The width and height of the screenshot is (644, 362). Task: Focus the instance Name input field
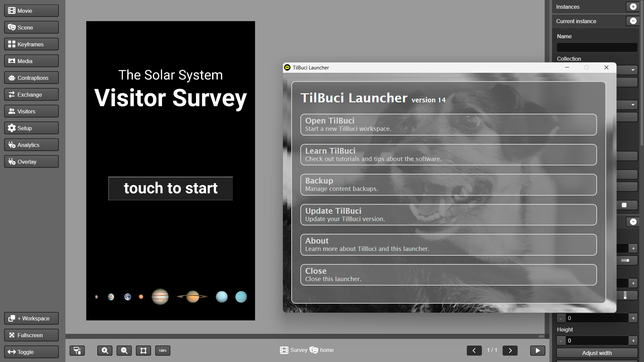click(x=597, y=47)
